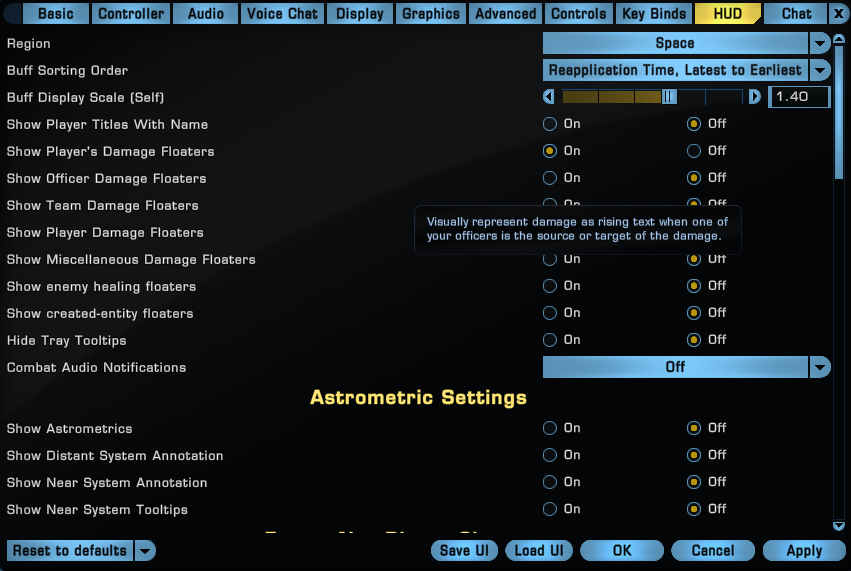Screen dimensions: 851x571
Task: Click the slider left arrow for Buff Display Scale
Action: (548, 97)
